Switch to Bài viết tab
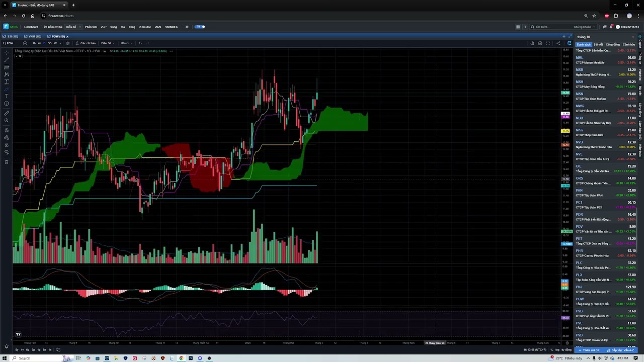Screen dimensions: 644x362 [x=598, y=45]
